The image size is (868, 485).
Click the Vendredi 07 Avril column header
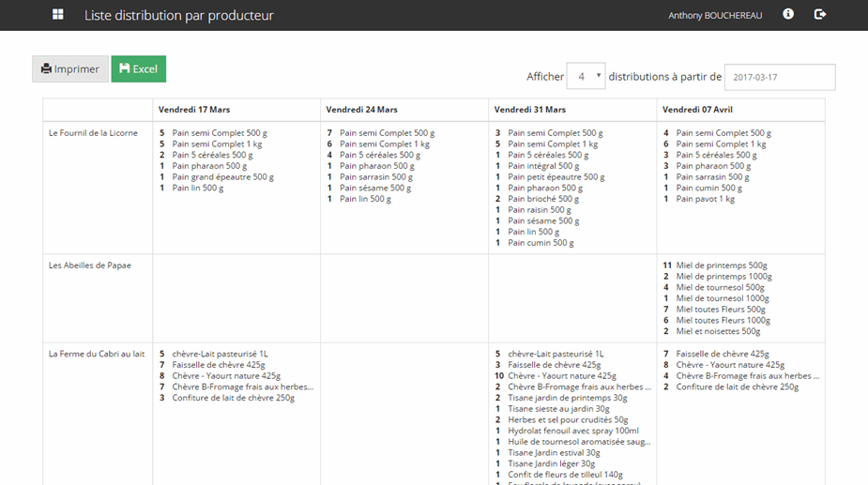(698, 110)
